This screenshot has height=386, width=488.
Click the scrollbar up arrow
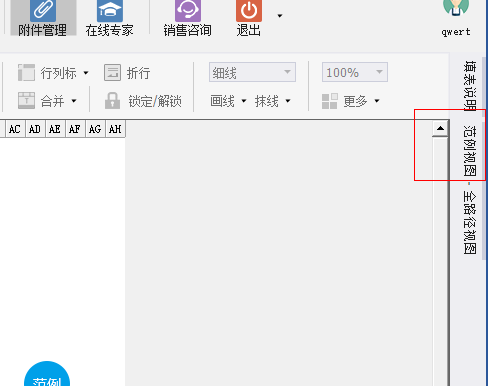click(x=440, y=128)
